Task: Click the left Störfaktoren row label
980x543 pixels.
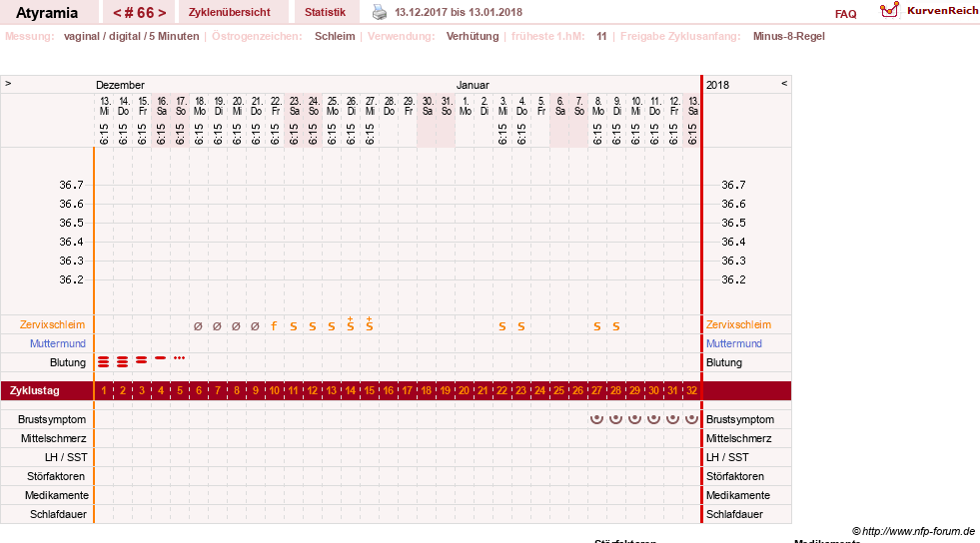Action: [x=56, y=476]
